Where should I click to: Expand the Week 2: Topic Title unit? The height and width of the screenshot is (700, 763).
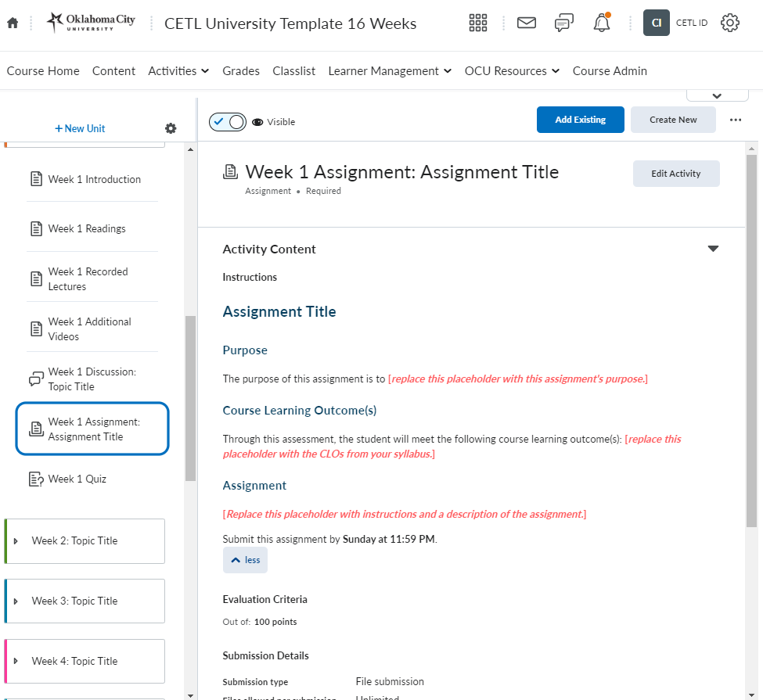point(16,541)
